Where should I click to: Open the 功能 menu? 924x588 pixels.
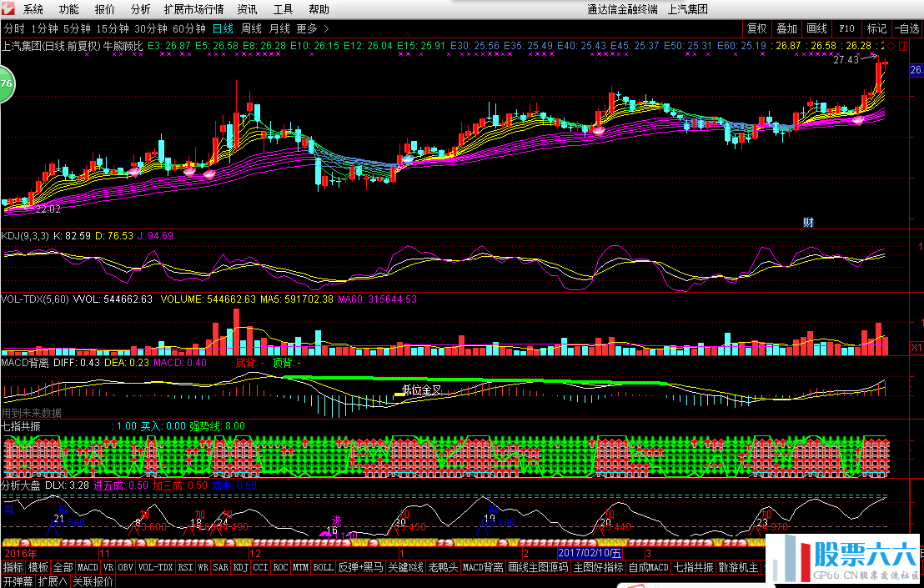click(x=68, y=9)
